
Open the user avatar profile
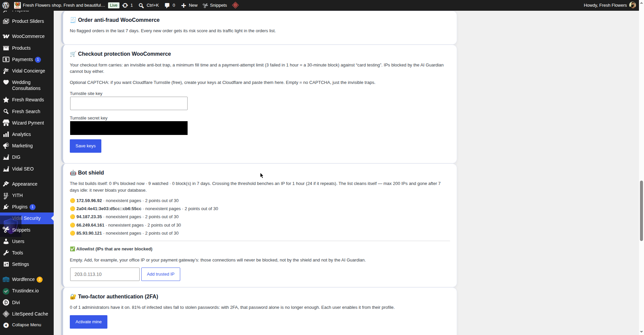point(633,5)
